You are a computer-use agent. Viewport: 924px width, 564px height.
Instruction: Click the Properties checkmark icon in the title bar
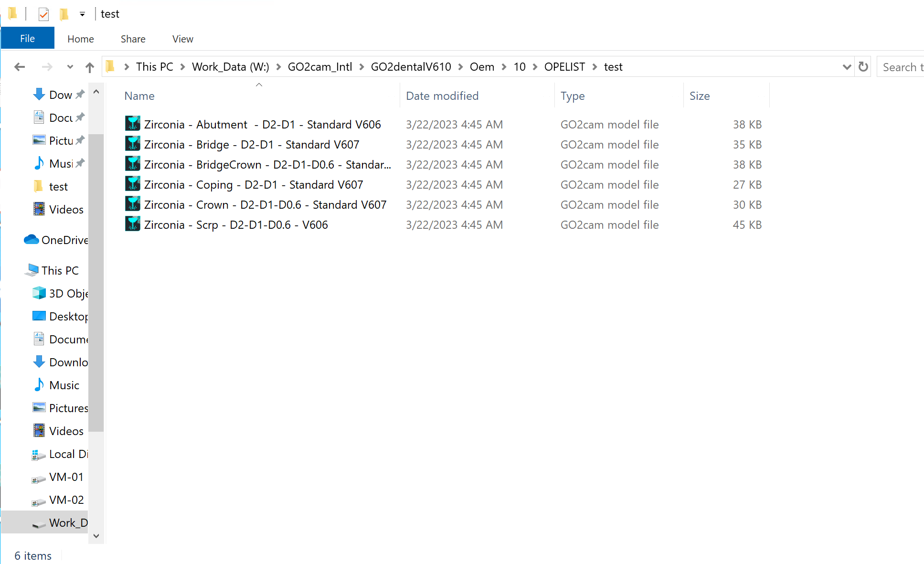[x=43, y=14]
